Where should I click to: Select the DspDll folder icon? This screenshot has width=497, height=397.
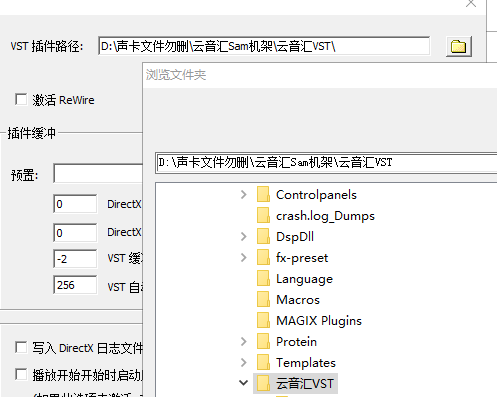[x=263, y=236]
